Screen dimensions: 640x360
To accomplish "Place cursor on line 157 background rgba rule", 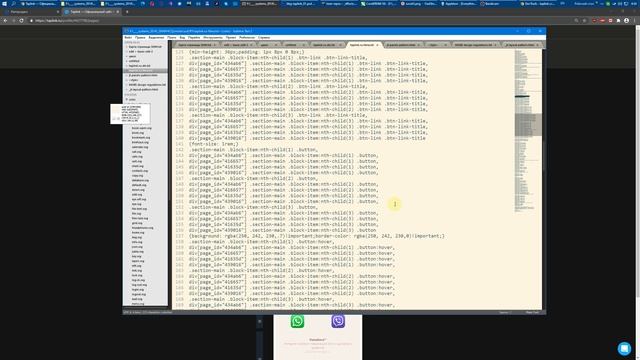I will click(317, 236).
